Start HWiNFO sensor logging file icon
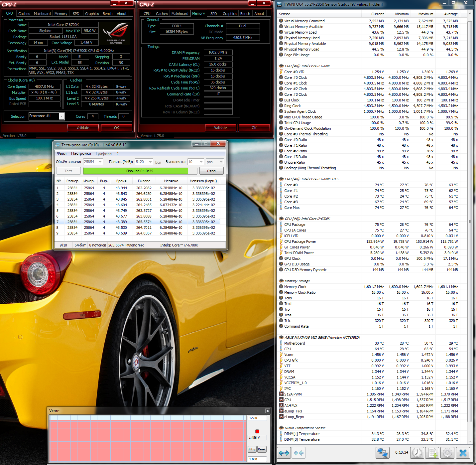 [432, 453]
